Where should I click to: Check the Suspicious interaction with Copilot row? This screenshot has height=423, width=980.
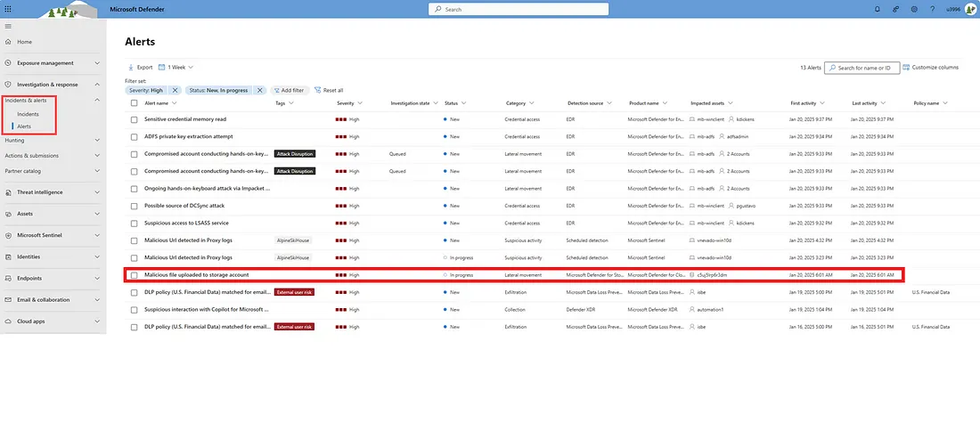coord(135,309)
